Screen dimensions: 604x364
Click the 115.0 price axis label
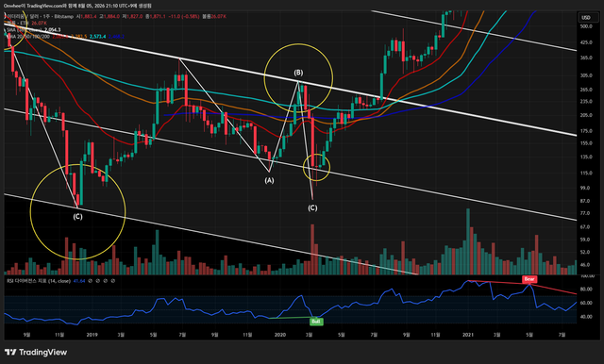pos(585,174)
